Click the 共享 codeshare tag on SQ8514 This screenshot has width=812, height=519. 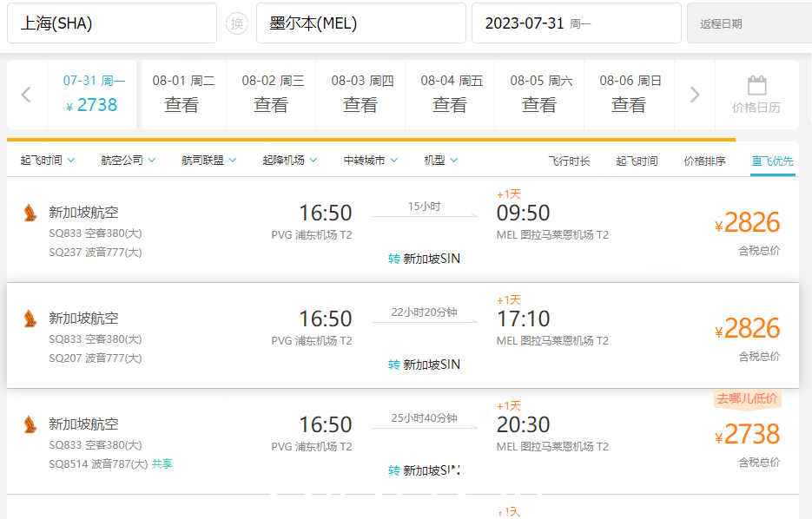pyautogui.click(x=162, y=464)
